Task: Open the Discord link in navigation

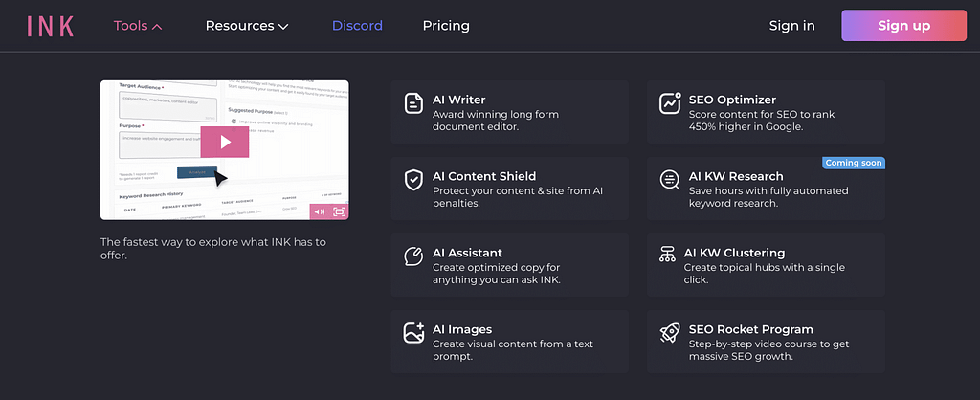Action: pyautogui.click(x=357, y=26)
